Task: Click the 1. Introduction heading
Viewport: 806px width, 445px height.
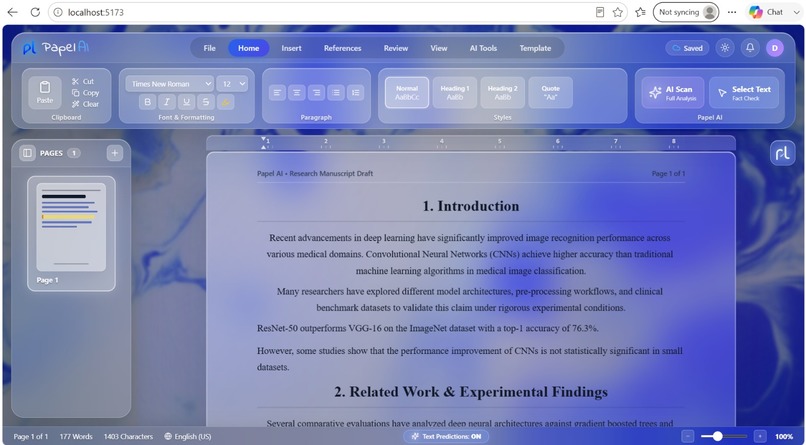Action: tap(470, 206)
